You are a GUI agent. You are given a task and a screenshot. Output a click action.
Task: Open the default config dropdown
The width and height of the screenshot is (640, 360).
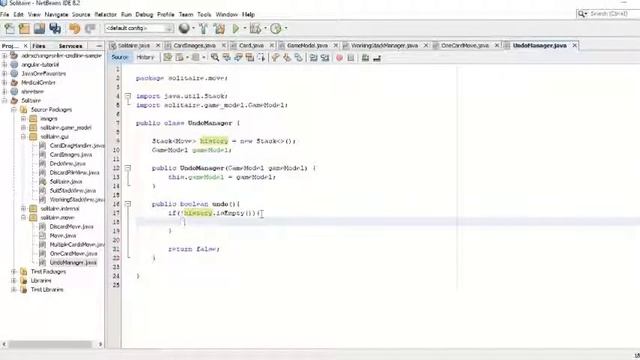click(139, 28)
